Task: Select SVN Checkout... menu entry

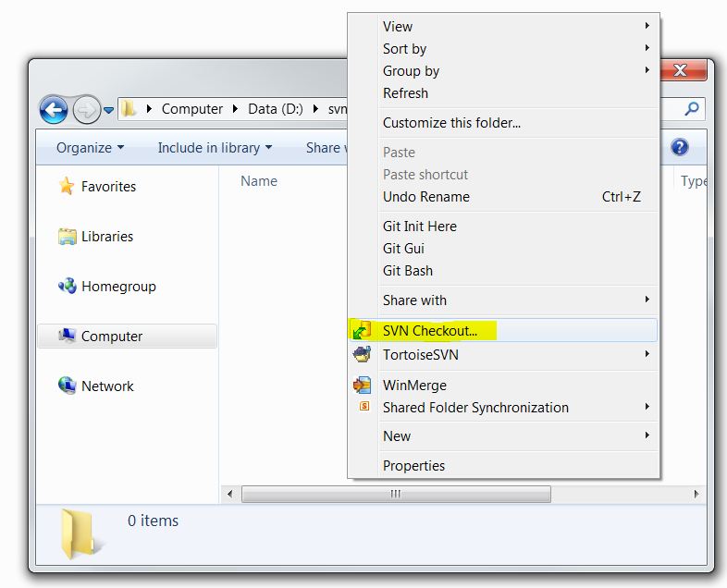Action: click(502, 330)
